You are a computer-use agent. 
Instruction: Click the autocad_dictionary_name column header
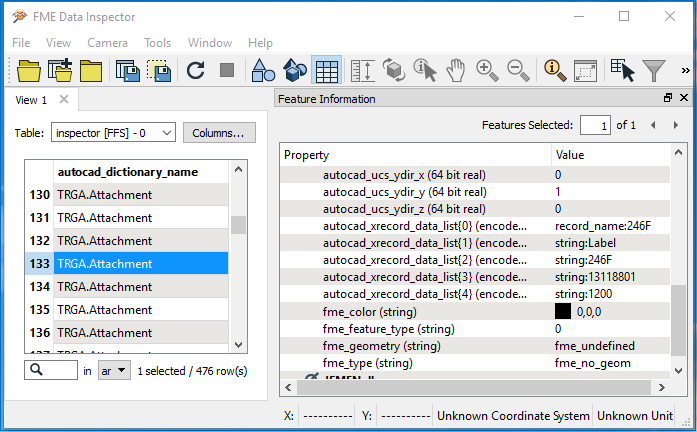click(140, 172)
